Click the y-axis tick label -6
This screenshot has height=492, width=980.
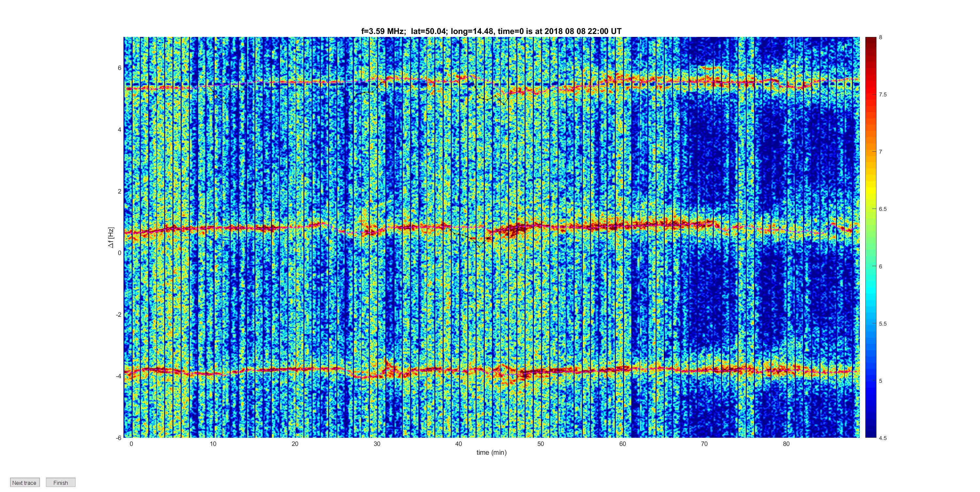119,438
